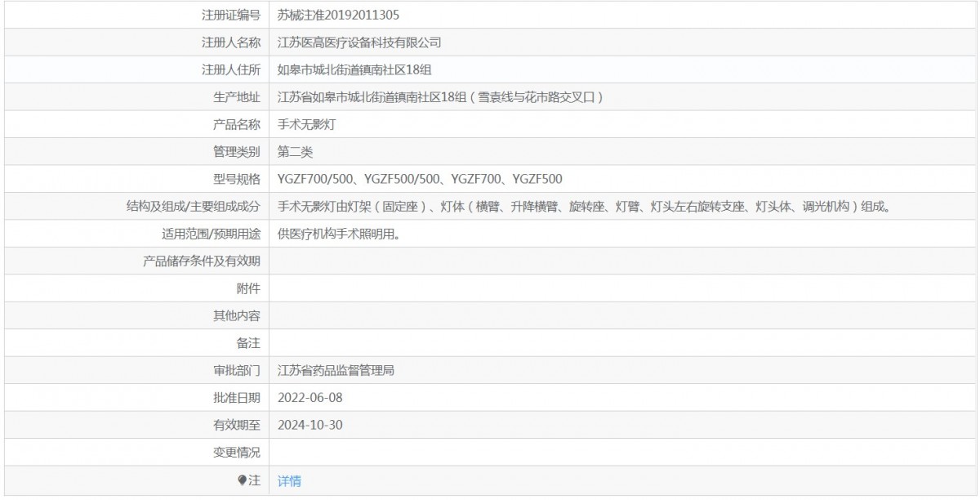Click the company name 江苏医高医疗设备科技有限公司
This screenshot has width=980, height=500.
[359, 42]
